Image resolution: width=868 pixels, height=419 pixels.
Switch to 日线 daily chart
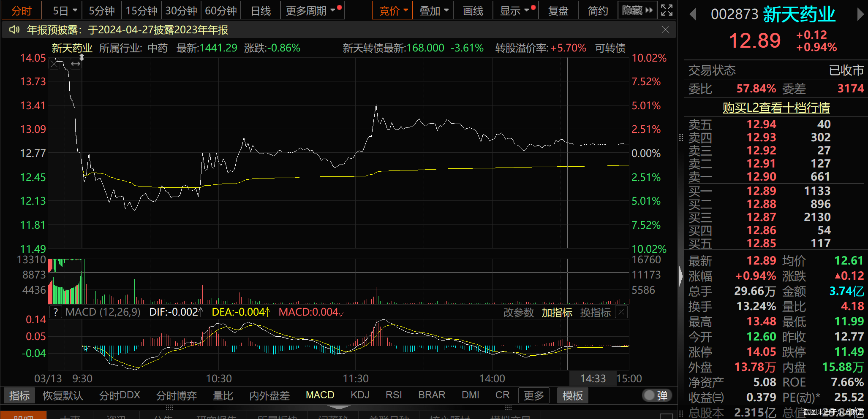261,11
